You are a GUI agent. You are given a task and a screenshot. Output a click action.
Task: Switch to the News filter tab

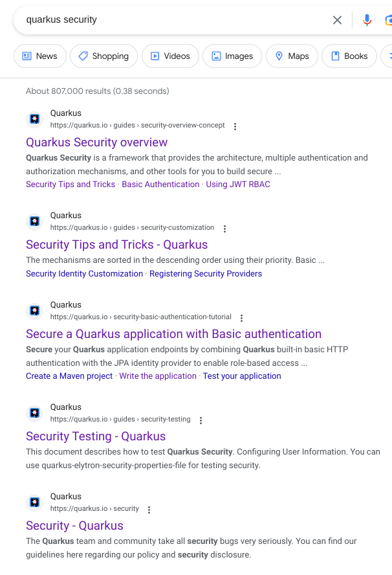click(x=40, y=56)
